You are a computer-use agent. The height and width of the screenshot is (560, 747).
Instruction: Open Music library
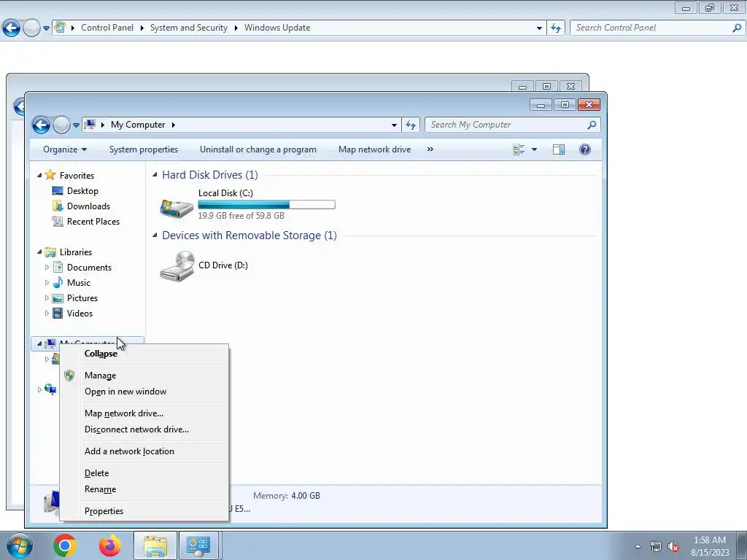(78, 282)
